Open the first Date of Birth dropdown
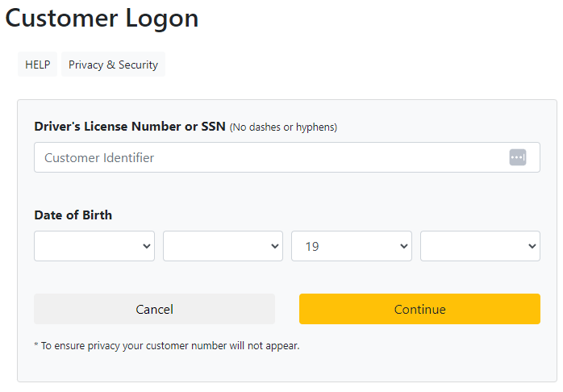The height and width of the screenshot is (392, 563). pyautogui.click(x=94, y=246)
